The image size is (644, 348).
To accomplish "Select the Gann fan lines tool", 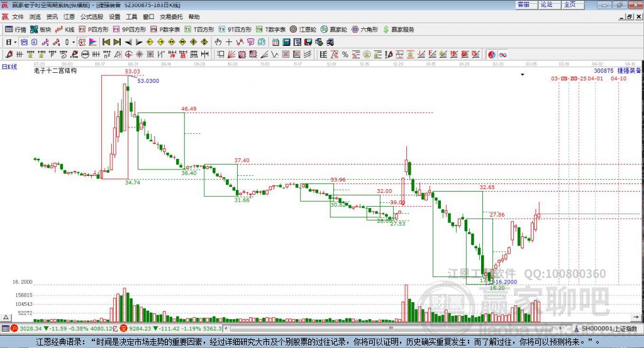I will 231,55.
